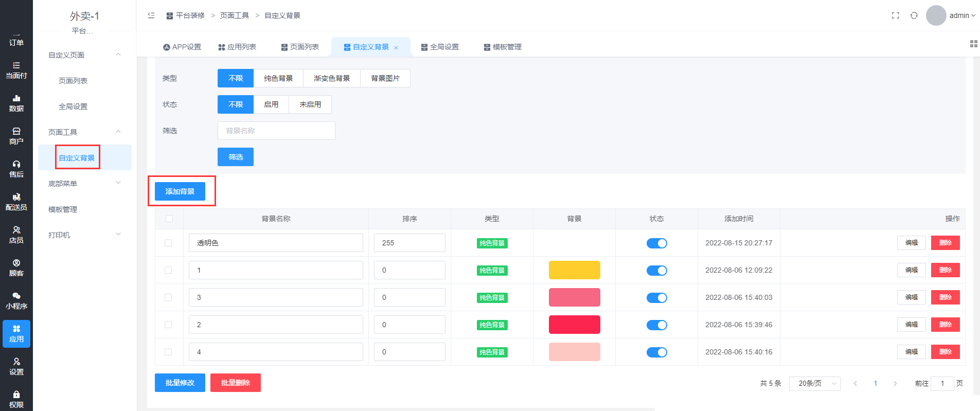Click the admin user avatar
This screenshot has width=980, height=411.
tap(936, 15)
